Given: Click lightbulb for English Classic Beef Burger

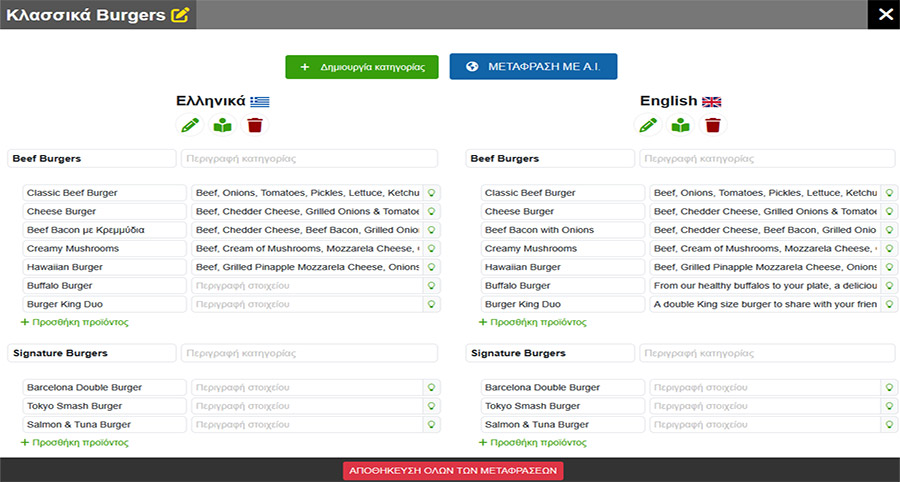Looking at the screenshot, I should point(890,193).
